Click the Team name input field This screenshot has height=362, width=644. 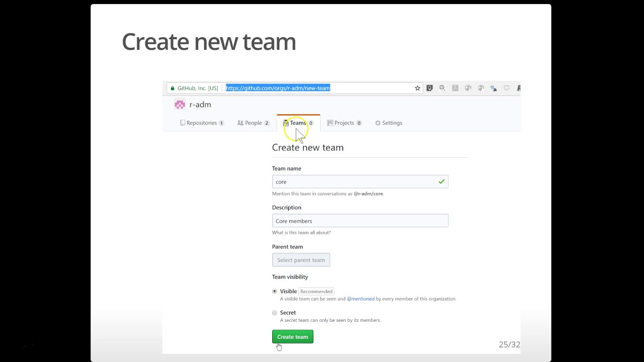[360, 182]
